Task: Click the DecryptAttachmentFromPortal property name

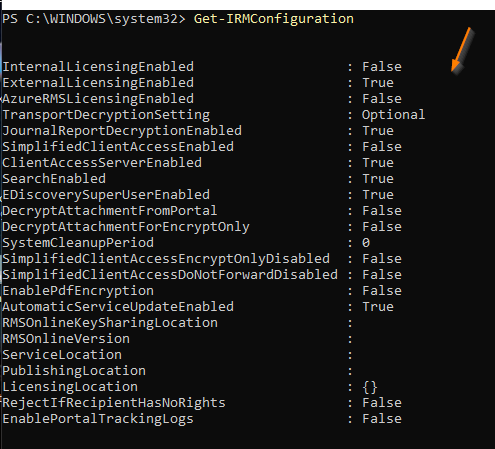Action: pyautogui.click(x=110, y=211)
